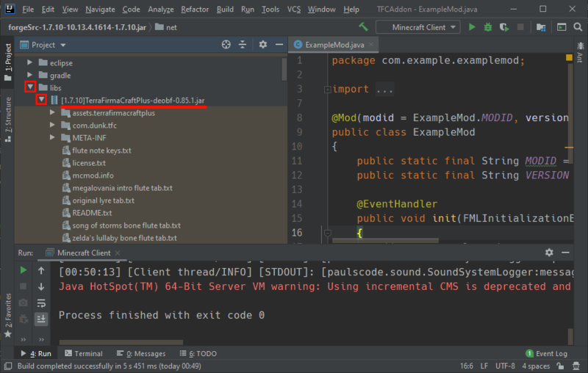Toggle read-only lock icon in status bar
The height and width of the screenshot is (373, 588).
pos(560,366)
